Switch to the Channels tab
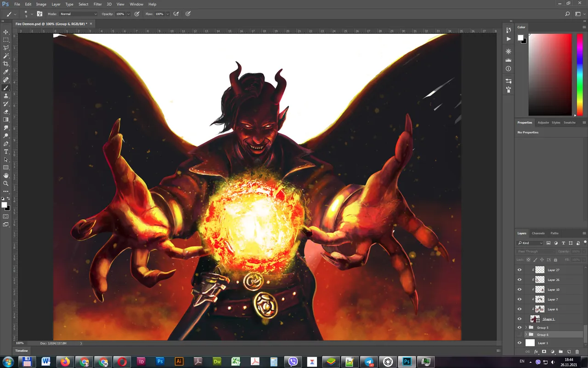Image resolution: width=588 pixels, height=368 pixels. (538, 233)
